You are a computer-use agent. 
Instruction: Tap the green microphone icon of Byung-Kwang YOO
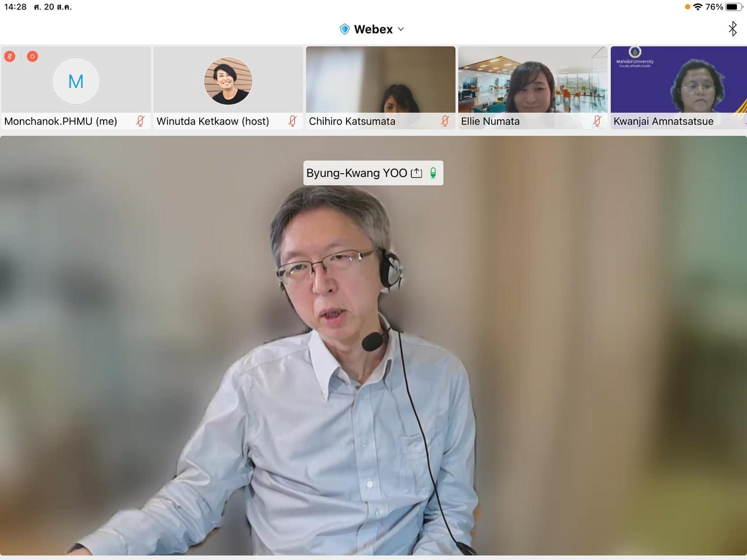[433, 173]
